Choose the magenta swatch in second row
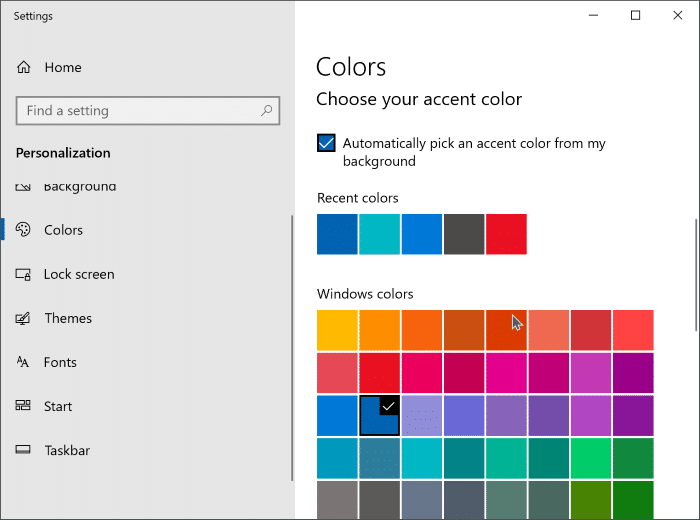Viewport: 700px width, 520px height. [506, 373]
